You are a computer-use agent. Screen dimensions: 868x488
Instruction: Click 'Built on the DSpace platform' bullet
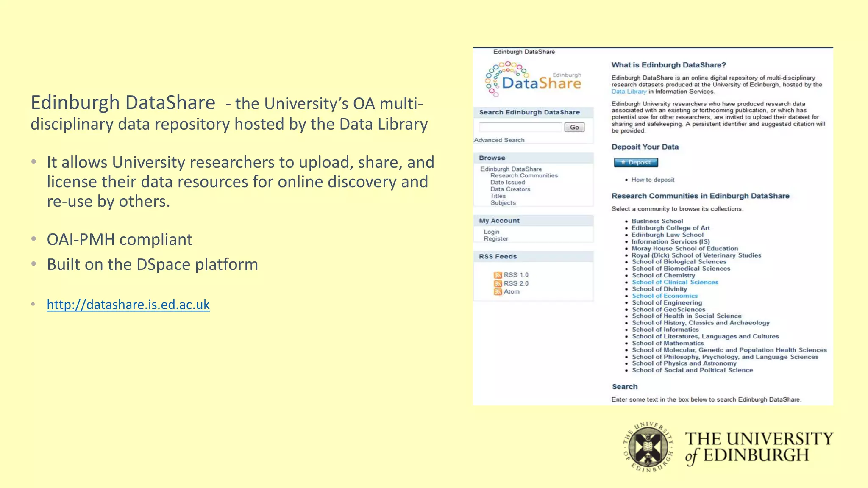pyautogui.click(x=153, y=264)
